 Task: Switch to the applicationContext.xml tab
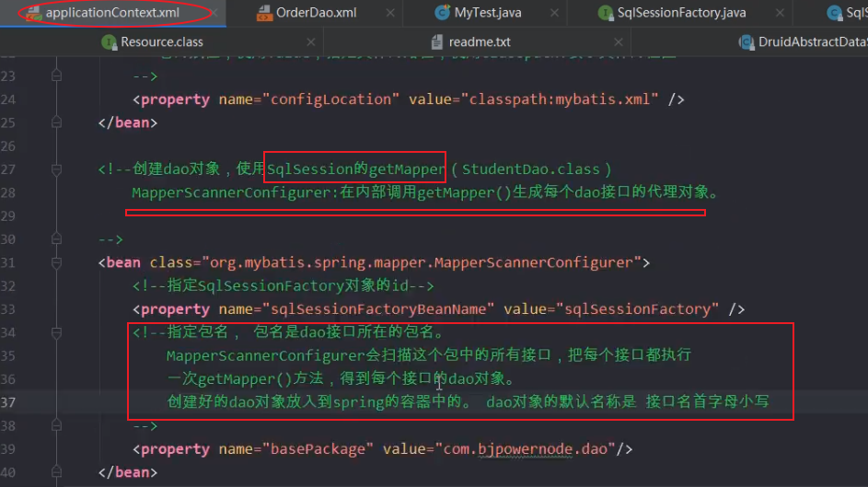pos(112,12)
